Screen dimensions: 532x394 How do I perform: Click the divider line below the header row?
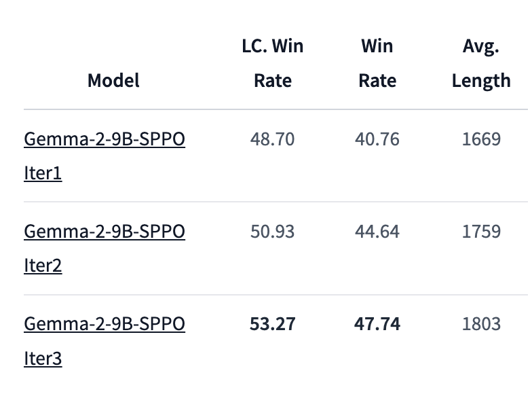(275, 109)
